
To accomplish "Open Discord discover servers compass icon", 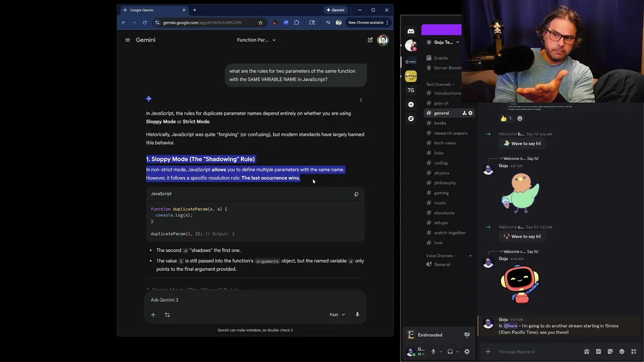I will 411,119.
